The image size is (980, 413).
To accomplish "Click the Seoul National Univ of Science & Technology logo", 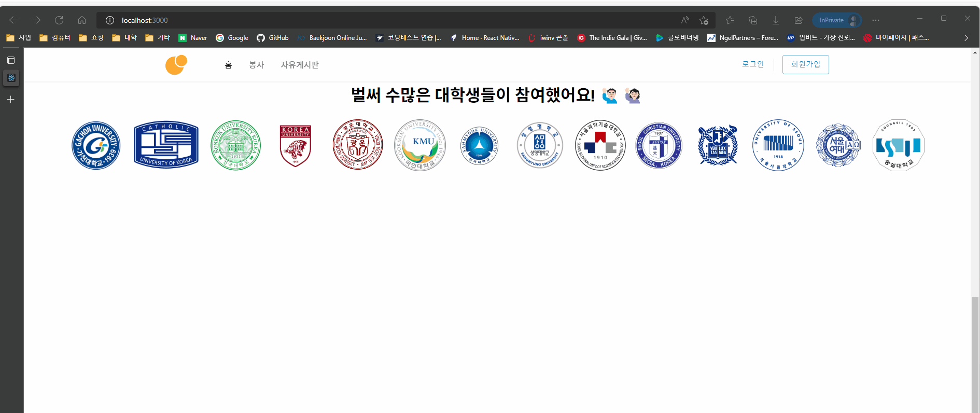I will (600, 145).
